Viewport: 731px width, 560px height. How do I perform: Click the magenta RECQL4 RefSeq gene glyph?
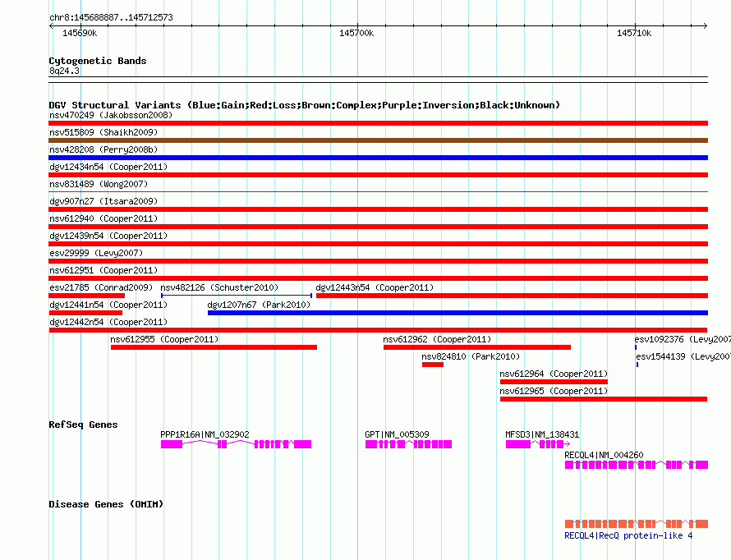click(637, 465)
